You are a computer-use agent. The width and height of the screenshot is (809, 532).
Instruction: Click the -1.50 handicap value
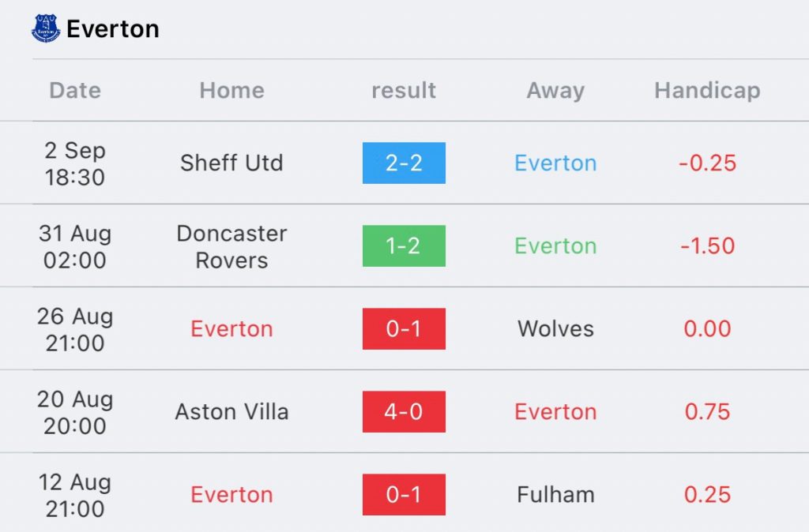point(707,246)
